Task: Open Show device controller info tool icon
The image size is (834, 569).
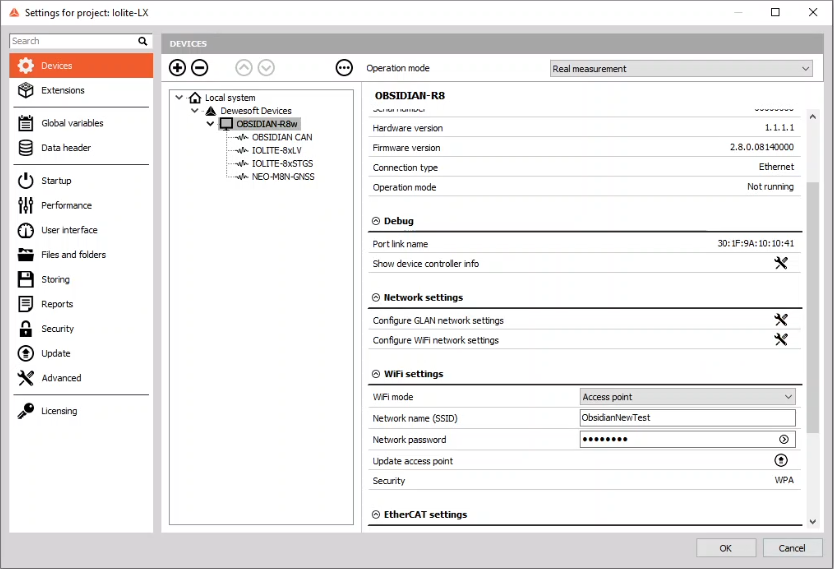Action: coord(781,263)
